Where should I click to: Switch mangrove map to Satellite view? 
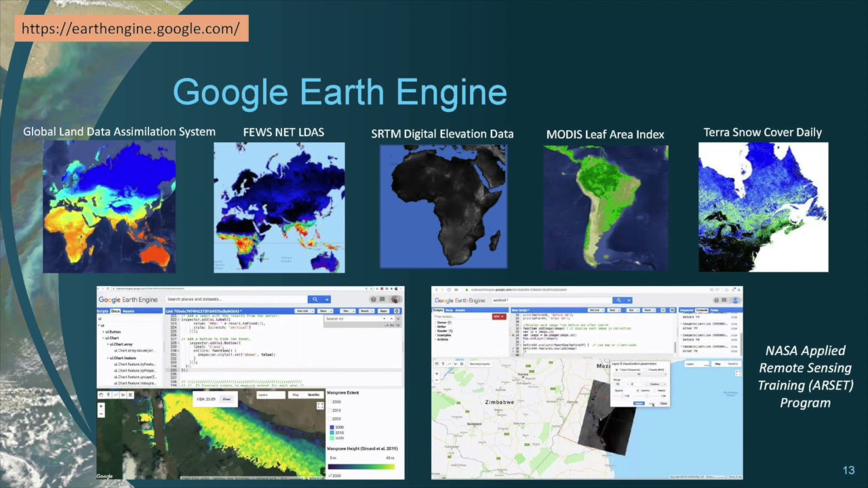(x=313, y=395)
